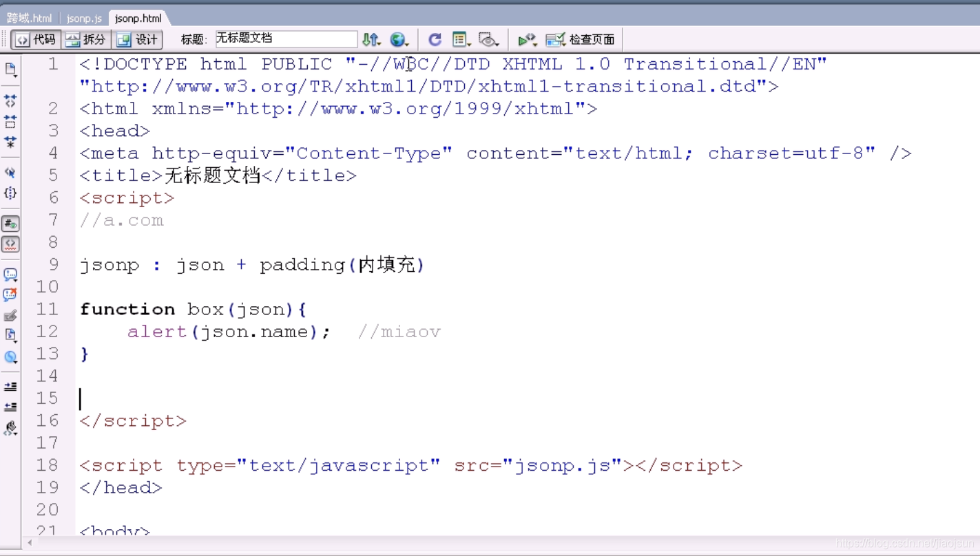Click the opening head tag on line 3
This screenshot has height=556, width=980.
114,131
